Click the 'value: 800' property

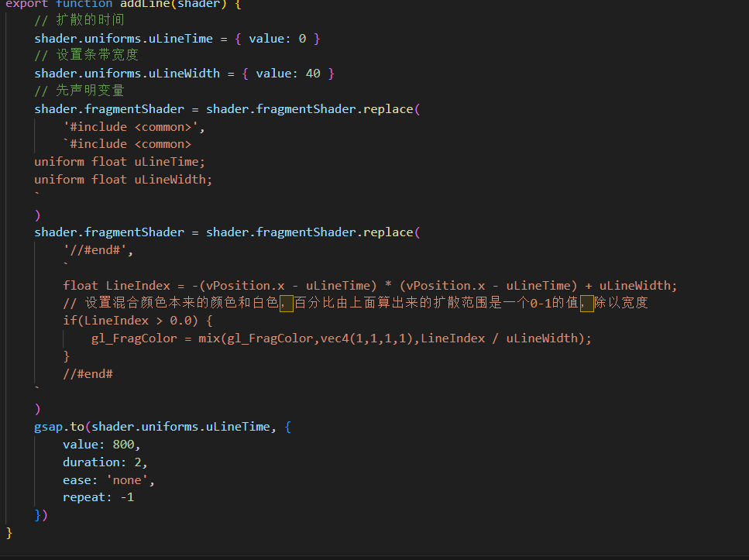click(x=101, y=445)
